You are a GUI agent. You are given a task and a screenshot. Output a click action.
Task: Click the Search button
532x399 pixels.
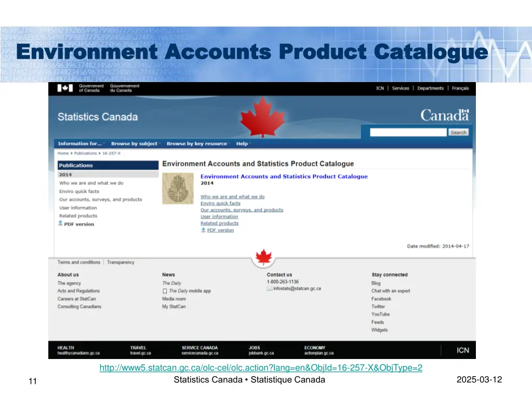pos(458,132)
